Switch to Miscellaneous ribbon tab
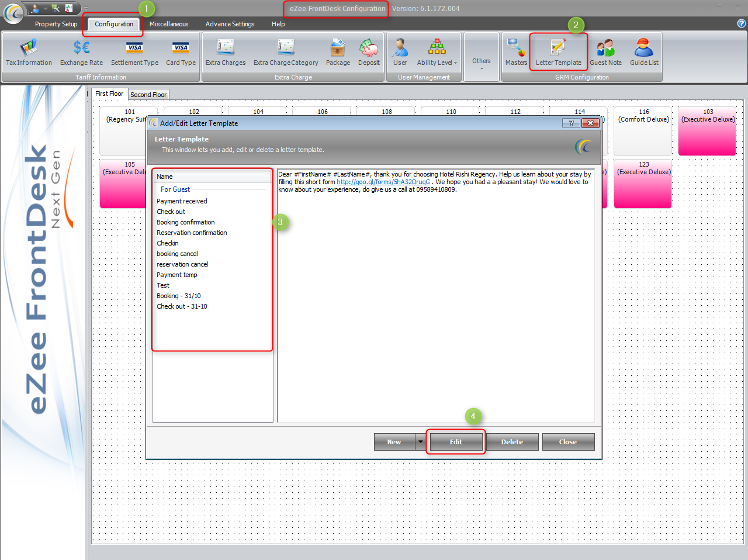Viewport: 748px width, 560px height. pyautogui.click(x=169, y=24)
